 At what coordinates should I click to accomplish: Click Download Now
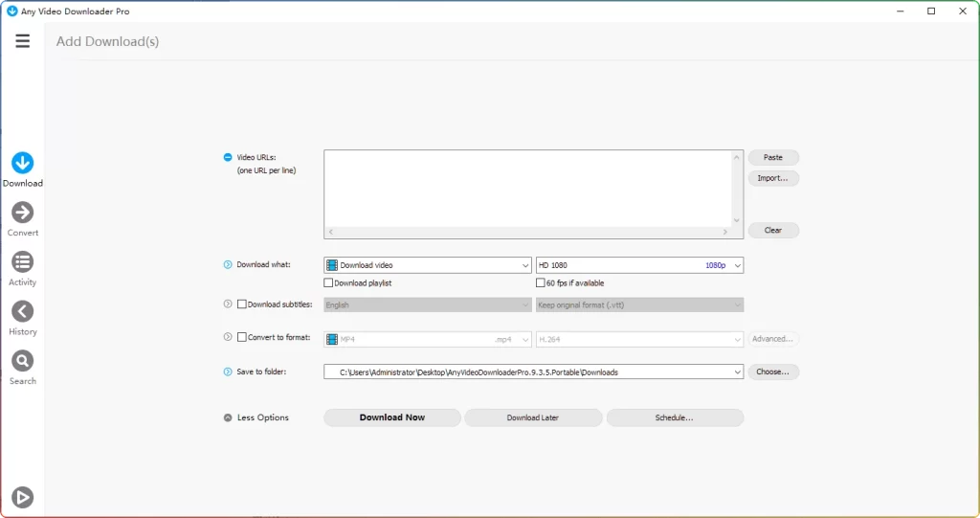391,417
